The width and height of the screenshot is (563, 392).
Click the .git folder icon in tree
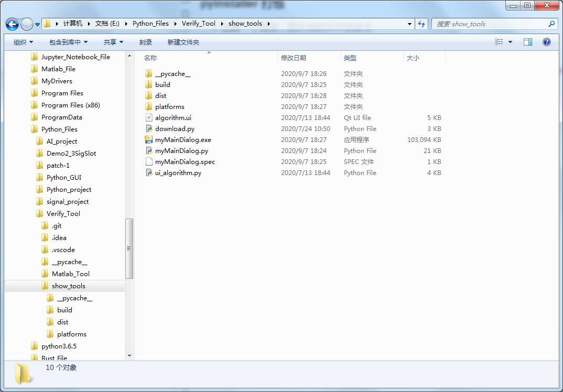(45, 226)
